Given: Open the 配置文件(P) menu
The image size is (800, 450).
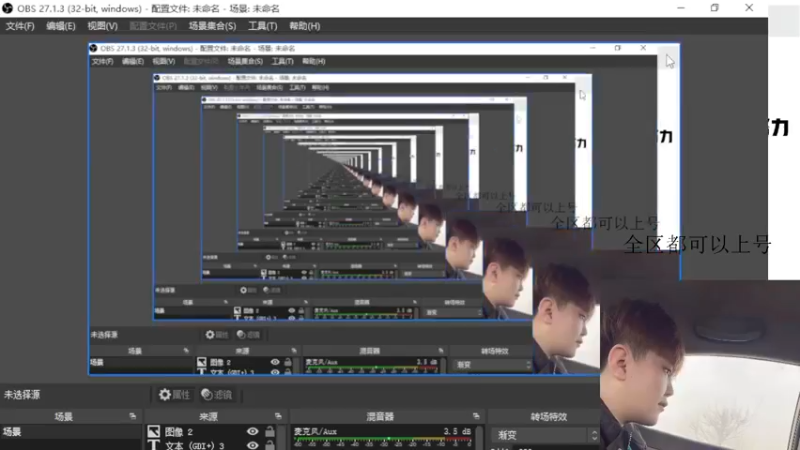Looking at the screenshot, I should (153, 26).
